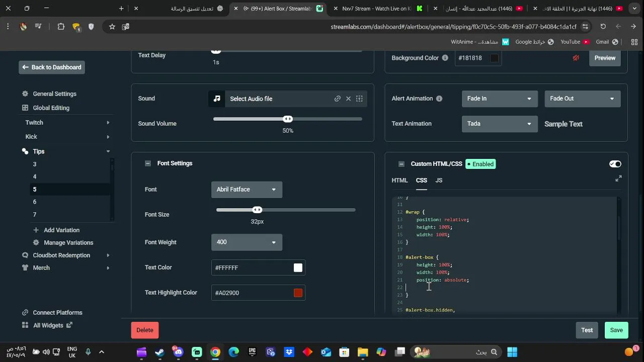644x362 pixels.
Task: Switch to the CSS code tab
Action: point(422,180)
